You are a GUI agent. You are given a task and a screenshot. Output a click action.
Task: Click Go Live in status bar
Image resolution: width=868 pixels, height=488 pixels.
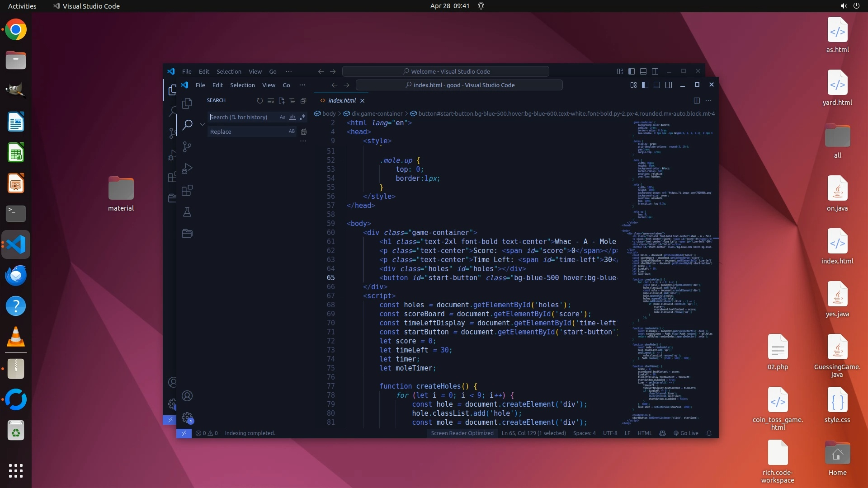(686, 433)
